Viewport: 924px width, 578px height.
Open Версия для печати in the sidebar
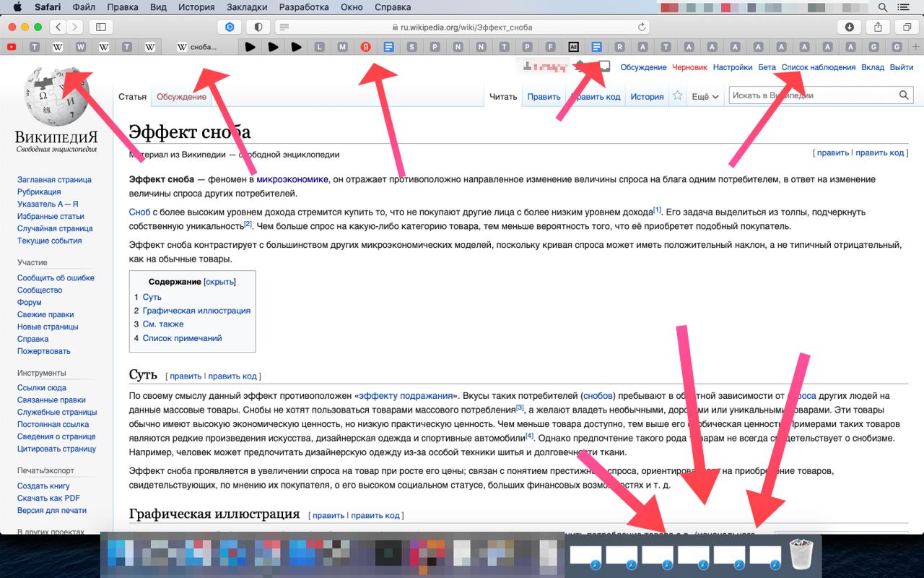52,511
